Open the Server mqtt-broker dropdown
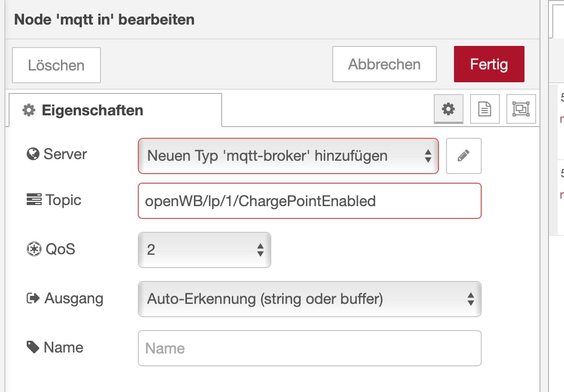564x392 pixels. pyautogui.click(x=288, y=156)
